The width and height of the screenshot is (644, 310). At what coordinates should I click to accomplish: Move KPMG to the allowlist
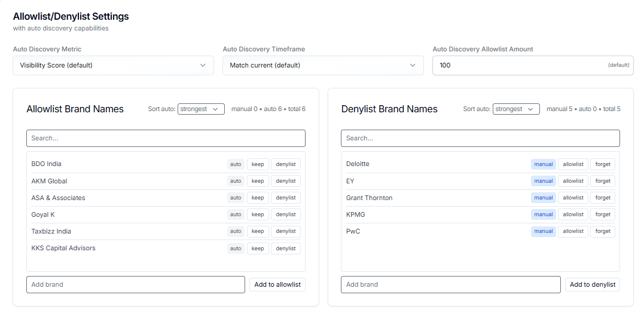tap(573, 214)
